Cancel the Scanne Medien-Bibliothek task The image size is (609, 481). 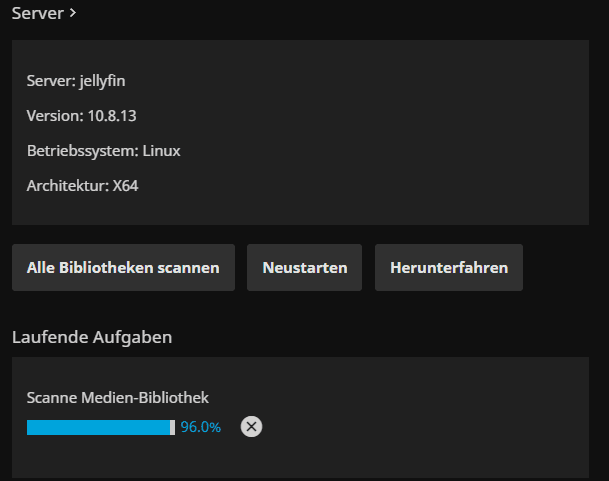point(251,427)
